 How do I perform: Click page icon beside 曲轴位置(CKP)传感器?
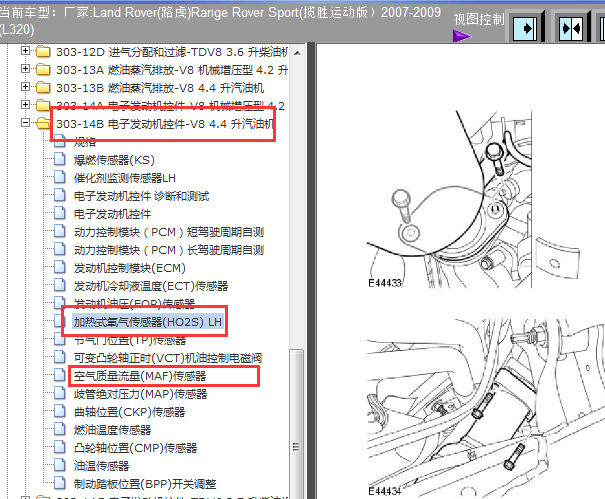pos(60,411)
